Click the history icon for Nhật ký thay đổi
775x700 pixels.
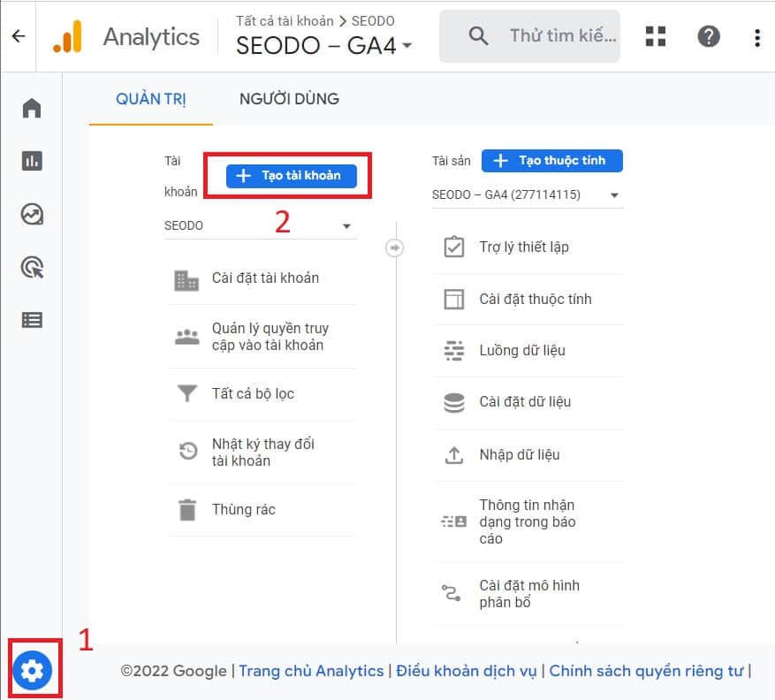(188, 451)
